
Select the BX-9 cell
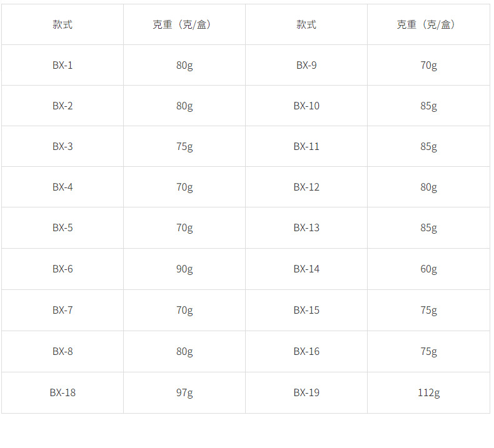[x=306, y=65]
